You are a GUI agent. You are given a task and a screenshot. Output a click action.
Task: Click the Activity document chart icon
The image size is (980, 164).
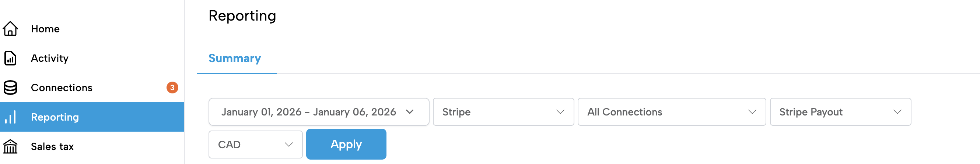click(10, 58)
